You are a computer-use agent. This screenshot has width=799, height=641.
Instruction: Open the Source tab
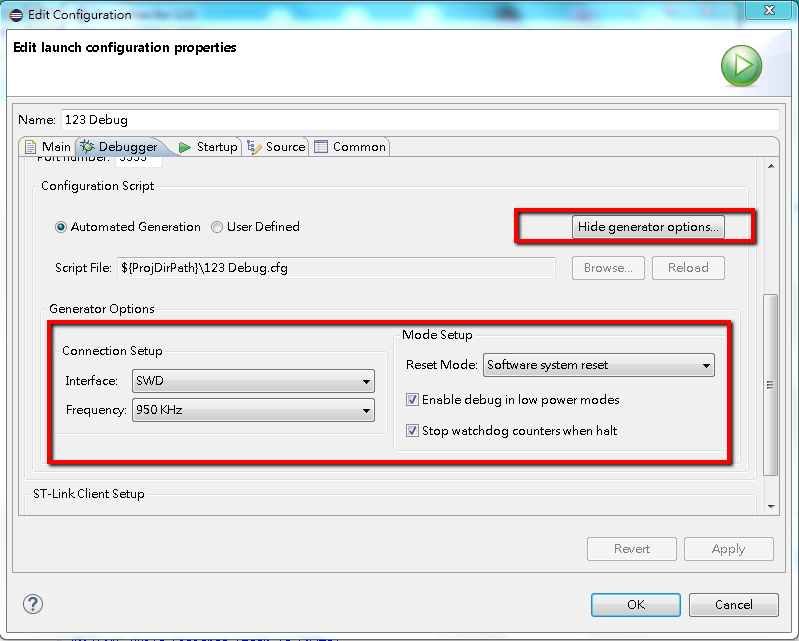click(276, 147)
